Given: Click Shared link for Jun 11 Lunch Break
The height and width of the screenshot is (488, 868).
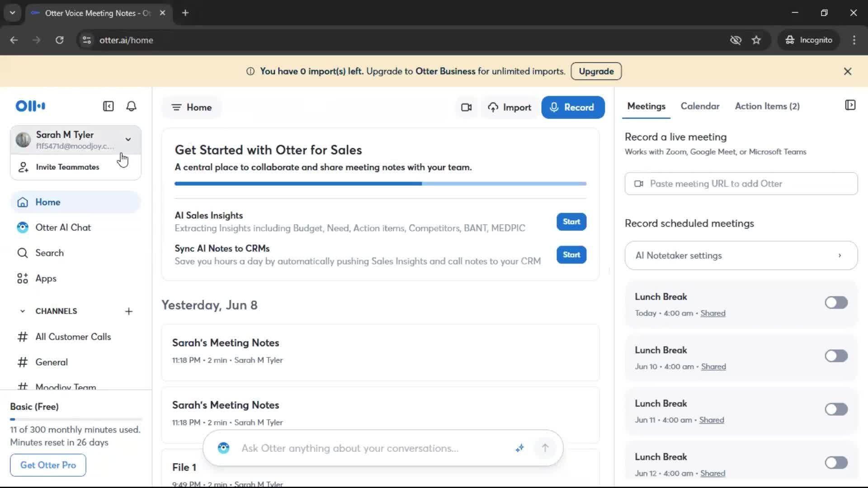Looking at the screenshot, I should tap(712, 420).
